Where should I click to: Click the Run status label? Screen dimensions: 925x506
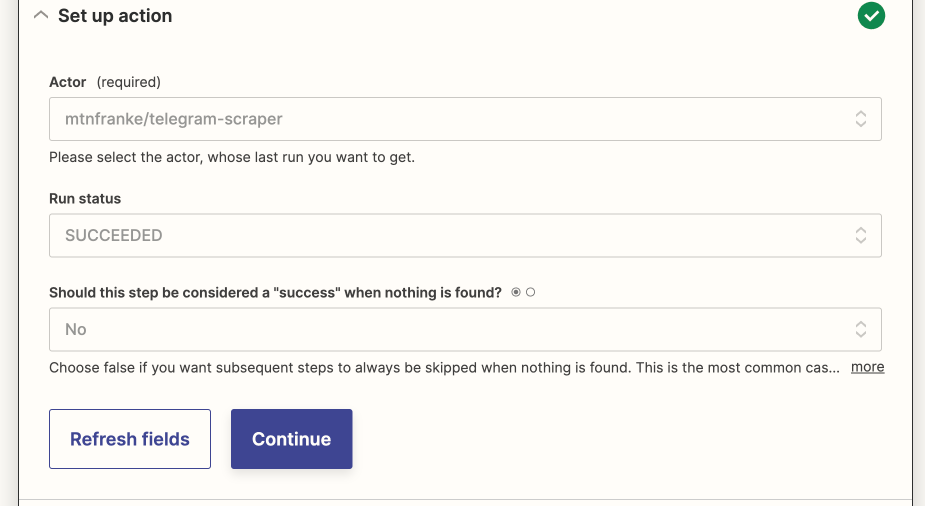(85, 199)
